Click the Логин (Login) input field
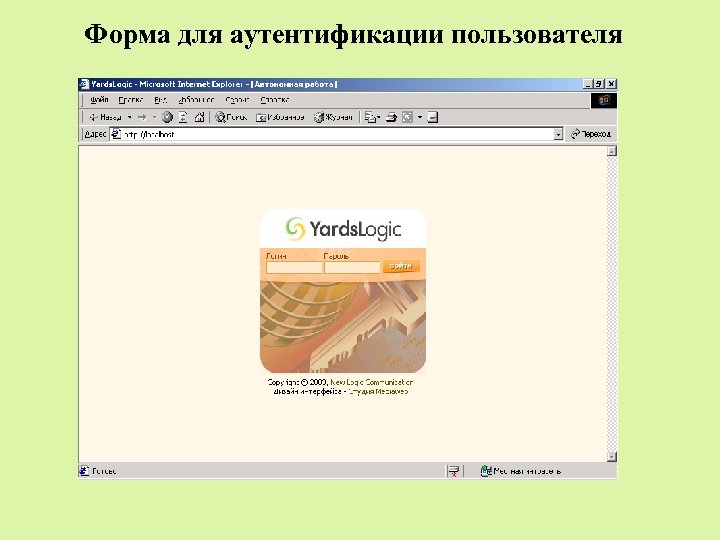Viewport: 720px width, 540px height. (294, 268)
